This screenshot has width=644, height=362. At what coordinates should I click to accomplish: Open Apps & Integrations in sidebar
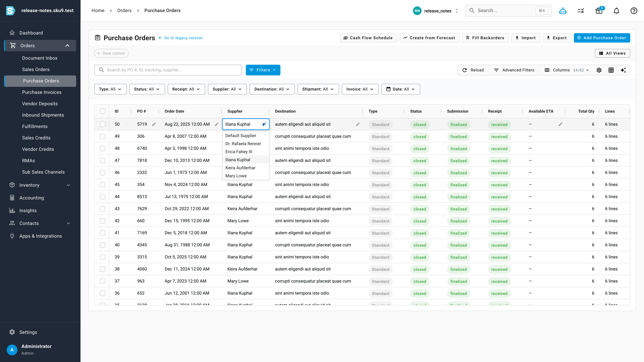[x=40, y=236]
